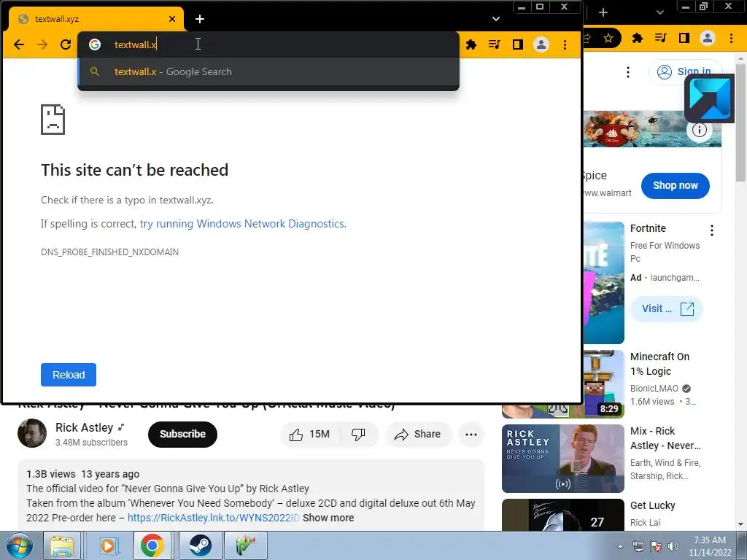The width and height of the screenshot is (747, 560).
Task: Open Get Lucky video thumbnail
Action: (562, 515)
